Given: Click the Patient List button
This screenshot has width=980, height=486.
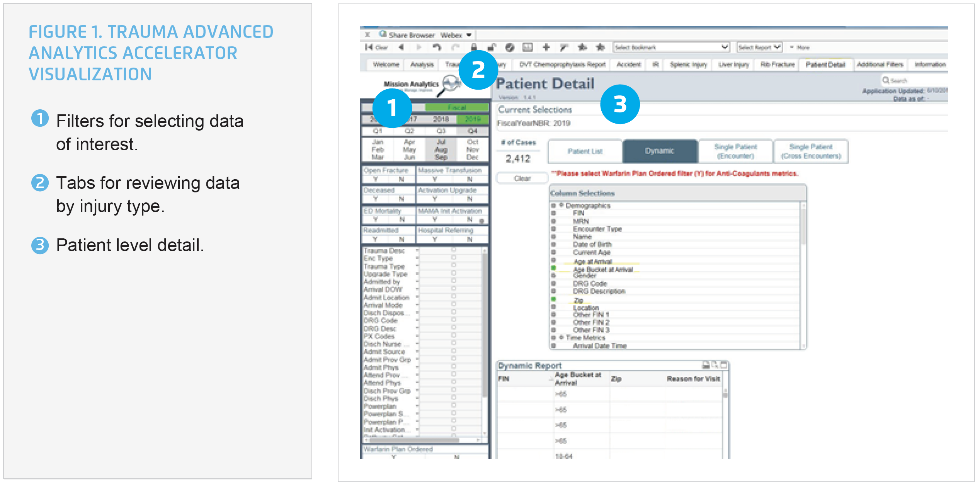Looking at the screenshot, I should point(585,151).
